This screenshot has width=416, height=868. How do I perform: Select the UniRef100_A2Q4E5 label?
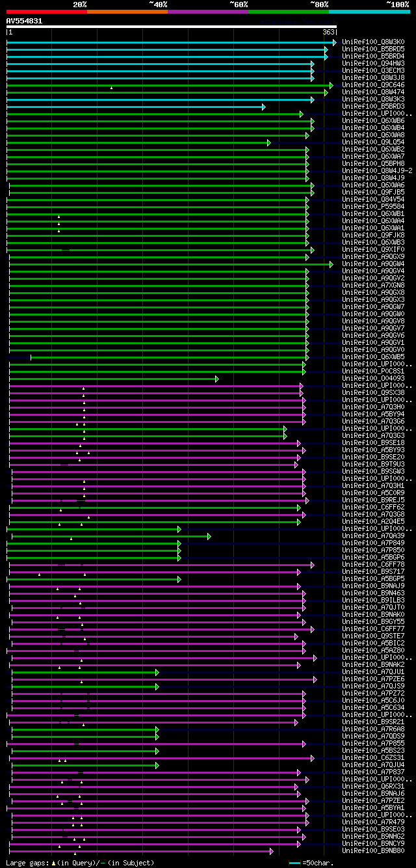click(x=374, y=521)
